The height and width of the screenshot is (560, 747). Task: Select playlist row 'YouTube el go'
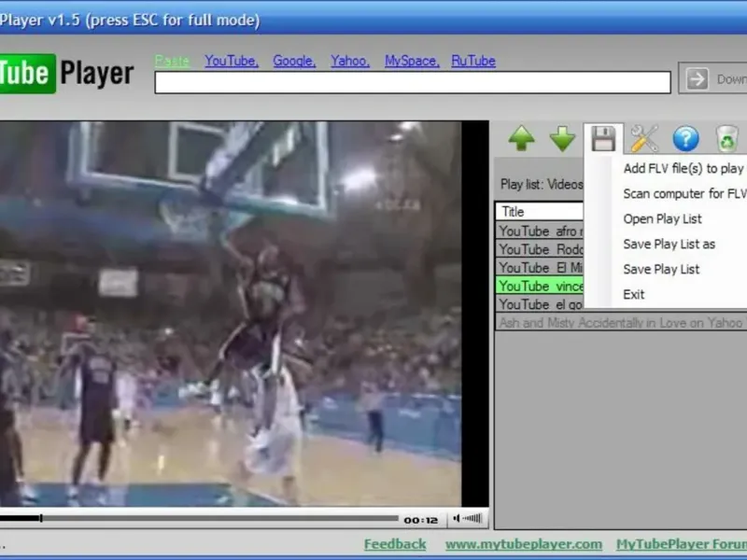click(x=540, y=304)
